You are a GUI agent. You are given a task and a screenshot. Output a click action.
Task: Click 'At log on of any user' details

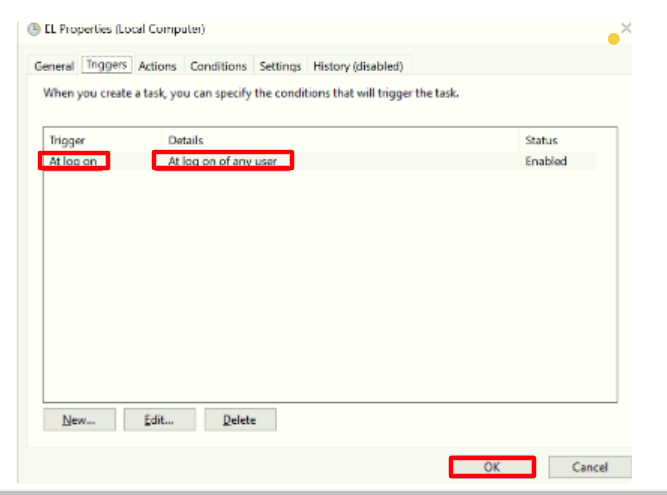222,161
